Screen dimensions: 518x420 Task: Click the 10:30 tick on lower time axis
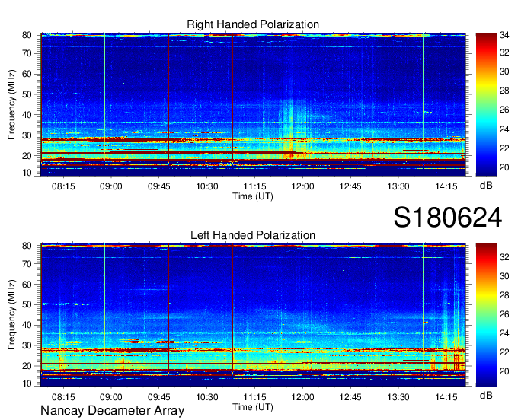[x=207, y=397]
